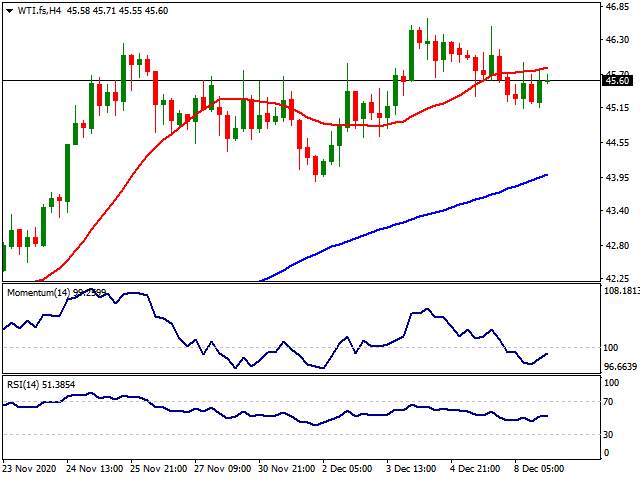
Task: Click the 96.6639 momentum scale value
Action: coord(620,367)
